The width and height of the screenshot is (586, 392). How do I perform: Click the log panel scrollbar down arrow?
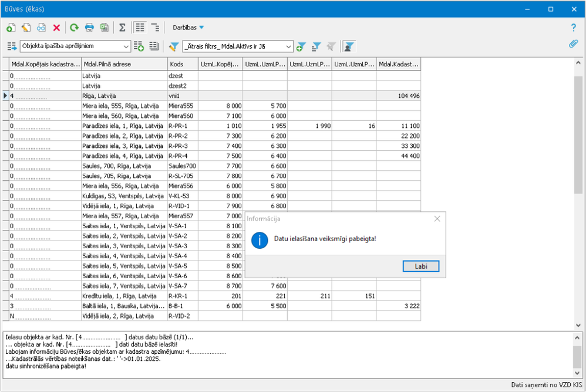coord(577,373)
